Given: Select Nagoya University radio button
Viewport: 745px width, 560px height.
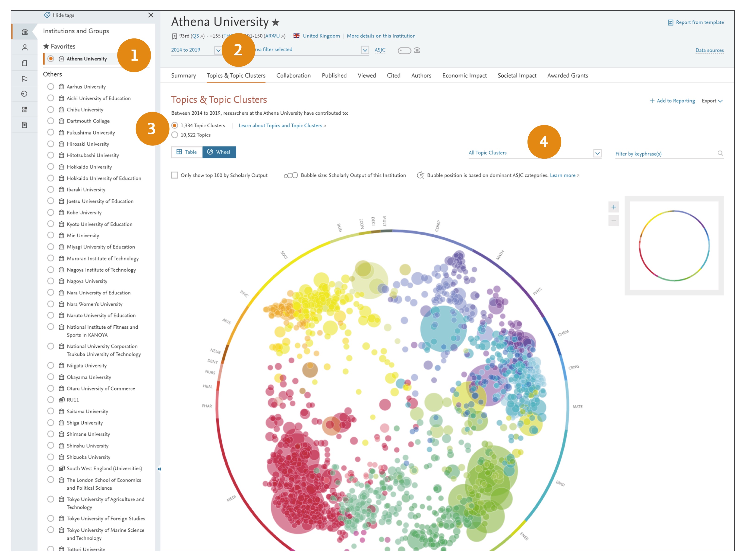Looking at the screenshot, I should [51, 281].
